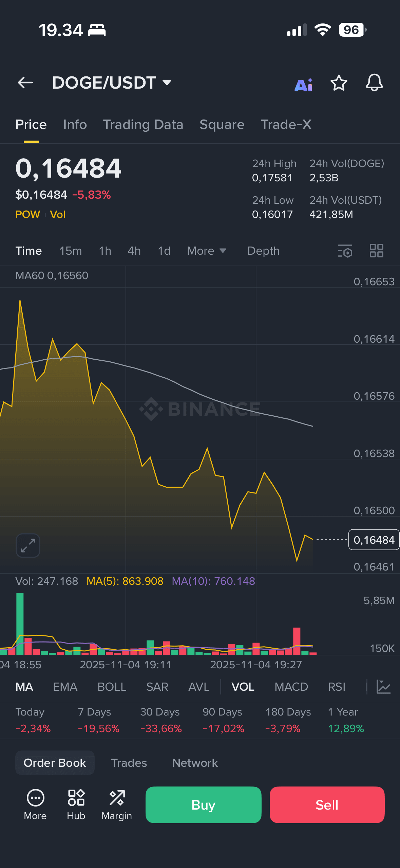
Task: Toggle the VOL sub-indicator
Action: point(243,687)
